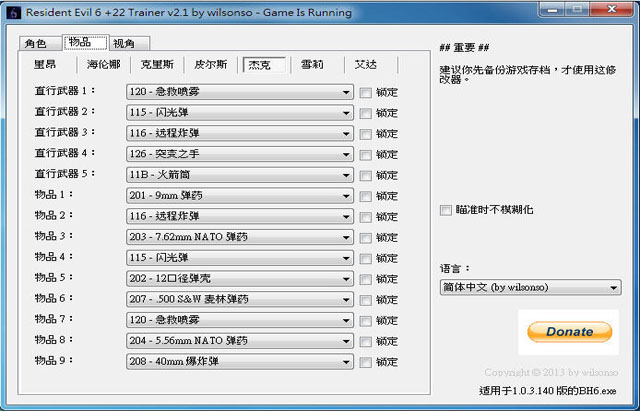Expand the 物品 4 dropdown
The width and height of the screenshot is (640, 411).
point(240,258)
